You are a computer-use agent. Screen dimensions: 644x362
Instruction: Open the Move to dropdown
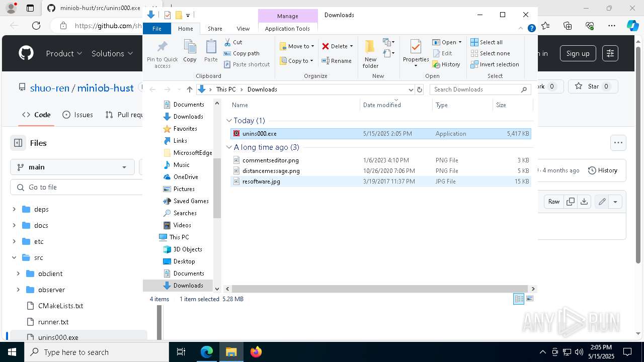[297, 46]
